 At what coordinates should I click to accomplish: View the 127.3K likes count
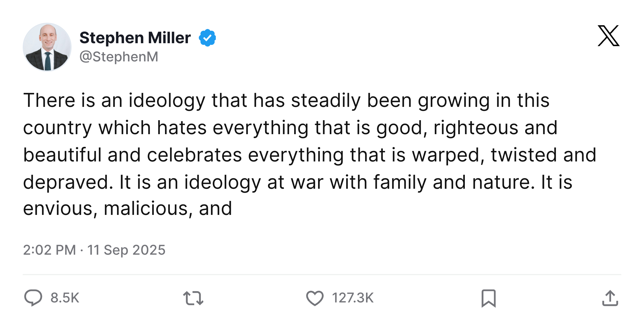click(x=353, y=298)
